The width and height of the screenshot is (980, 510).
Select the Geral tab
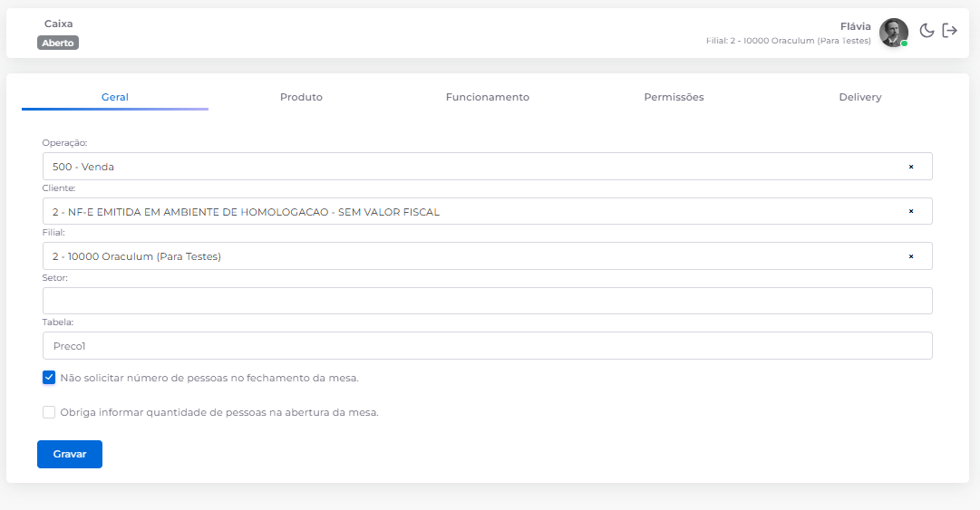coord(115,97)
